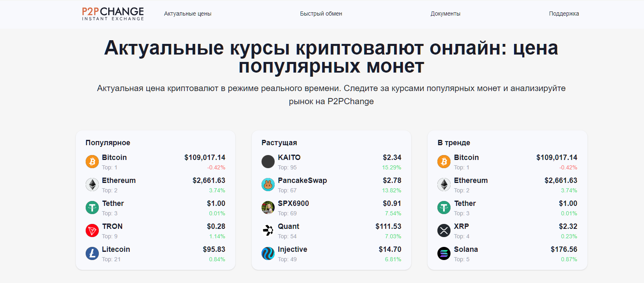644x283 pixels.
Task: Click the Tether icon in Популярное card
Action: click(x=92, y=208)
